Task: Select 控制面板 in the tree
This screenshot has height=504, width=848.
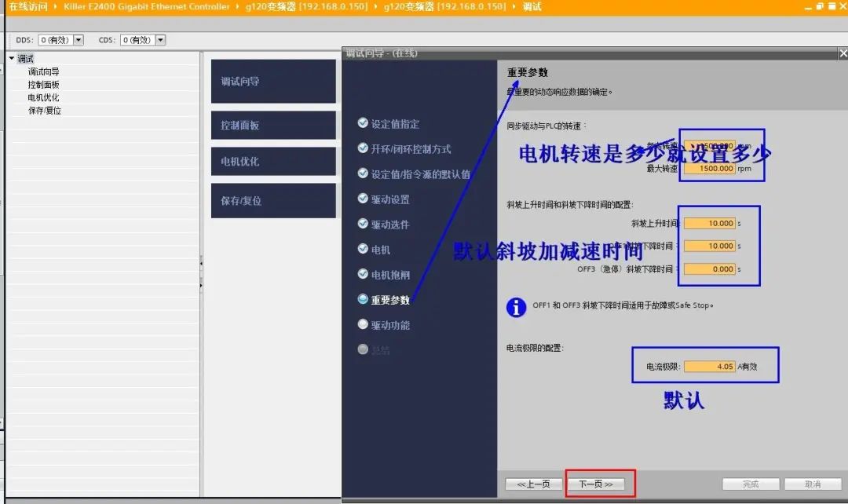Action: [44, 84]
